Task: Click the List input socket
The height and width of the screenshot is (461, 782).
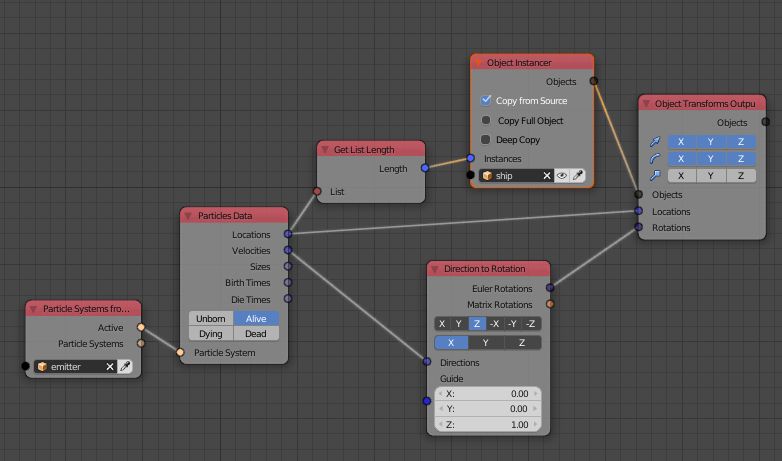Action: point(317,191)
